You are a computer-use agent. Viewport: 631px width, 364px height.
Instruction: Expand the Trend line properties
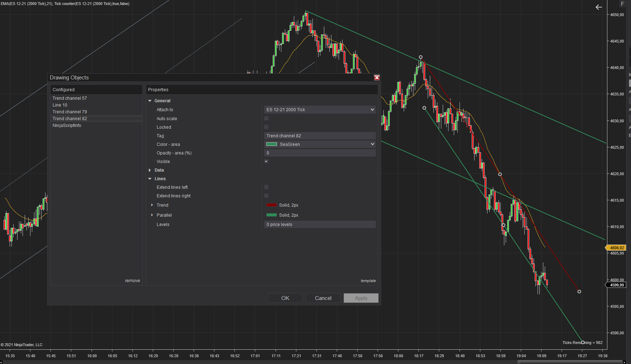[152, 205]
